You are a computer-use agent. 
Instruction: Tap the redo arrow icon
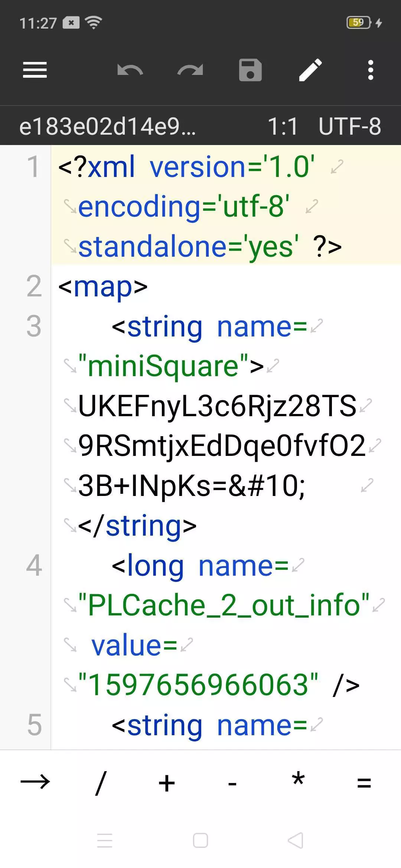(x=190, y=70)
